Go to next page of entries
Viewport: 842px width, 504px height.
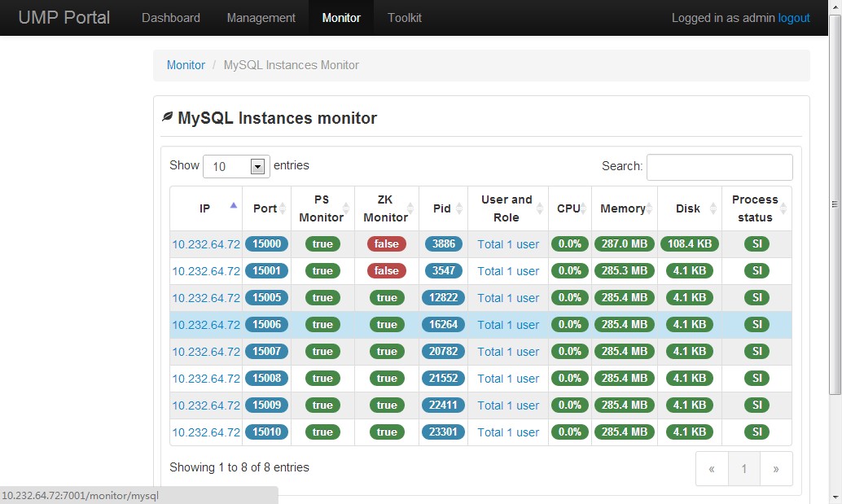point(776,468)
